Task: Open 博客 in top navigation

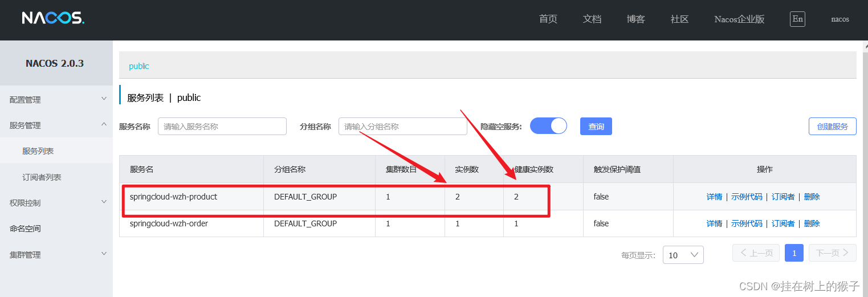Action: point(635,19)
